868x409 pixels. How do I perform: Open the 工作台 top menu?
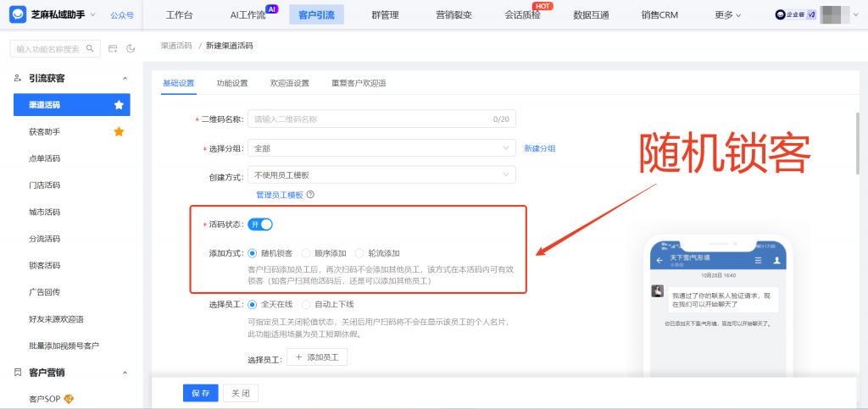(180, 15)
